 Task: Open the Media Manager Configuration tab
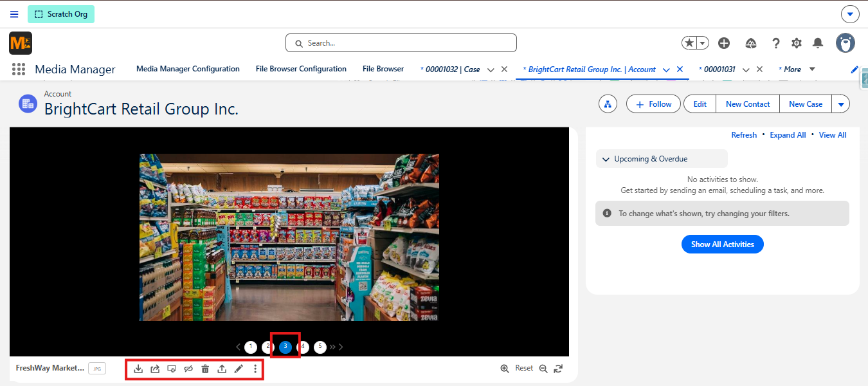pyautogui.click(x=188, y=69)
